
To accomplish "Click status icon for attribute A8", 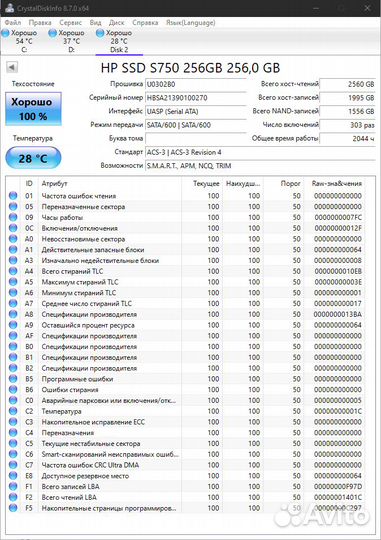I will click(x=13, y=314).
